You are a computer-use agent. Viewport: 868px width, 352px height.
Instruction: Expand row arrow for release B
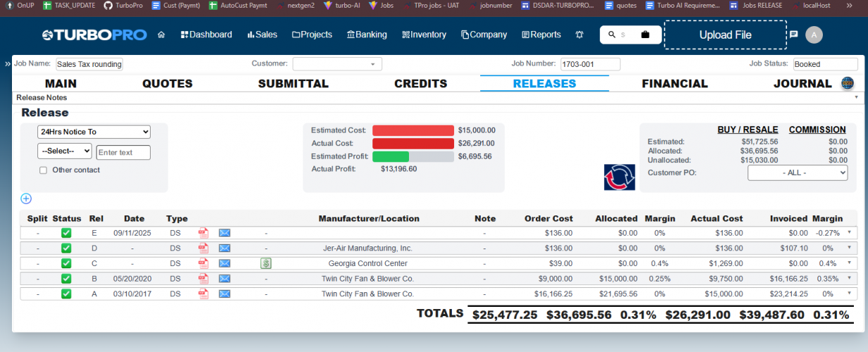848,277
